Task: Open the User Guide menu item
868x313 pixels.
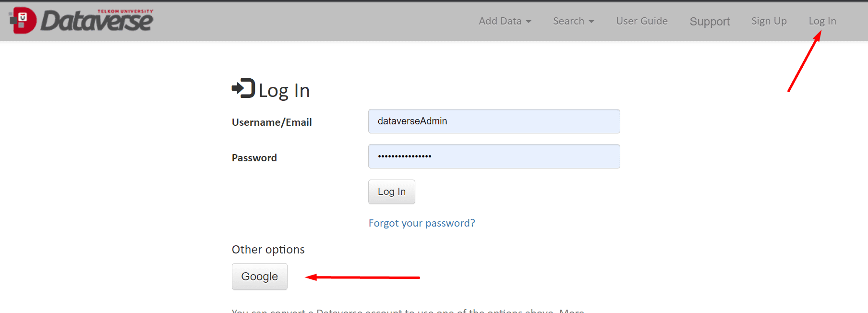Action: pos(642,21)
